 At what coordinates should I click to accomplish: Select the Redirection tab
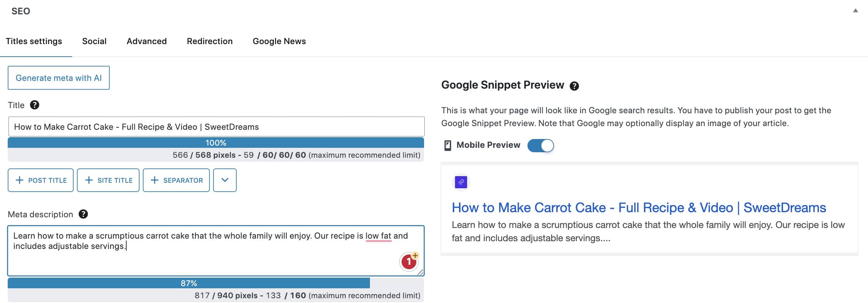pos(209,41)
